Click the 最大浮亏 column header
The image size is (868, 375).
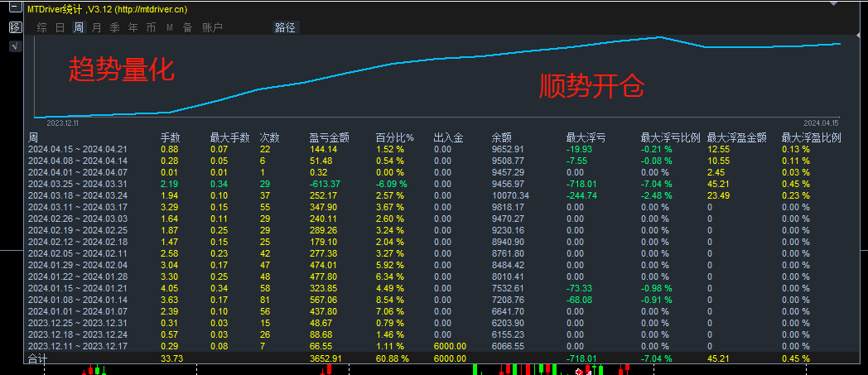586,137
